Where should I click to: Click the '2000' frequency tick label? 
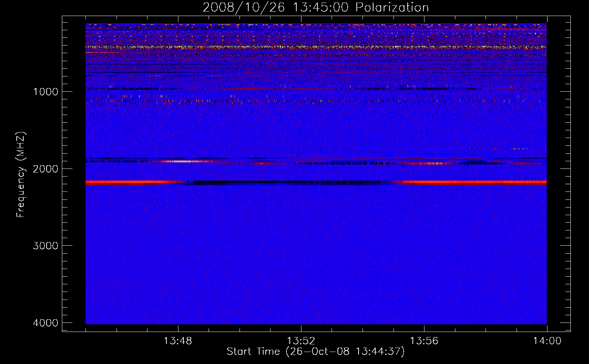[46, 169]
